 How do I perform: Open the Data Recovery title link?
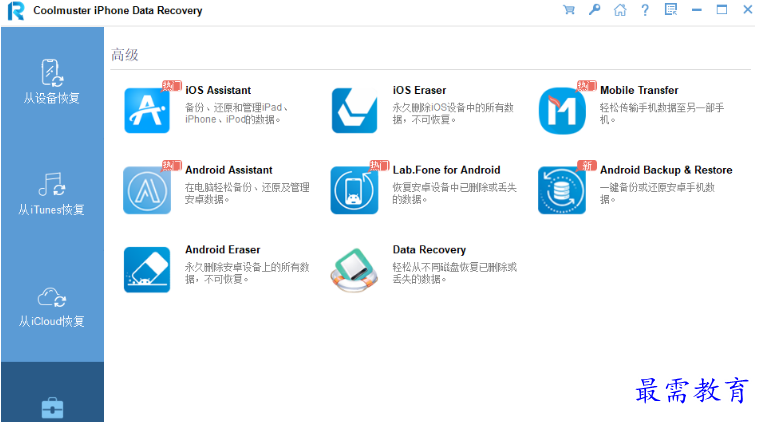click(x=429, y=250)
